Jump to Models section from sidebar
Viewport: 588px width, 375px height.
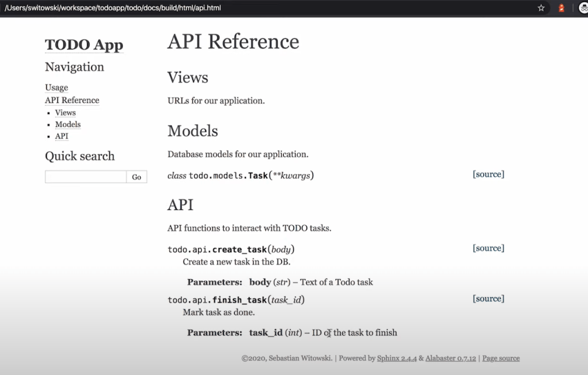click(x=68, y=125)
